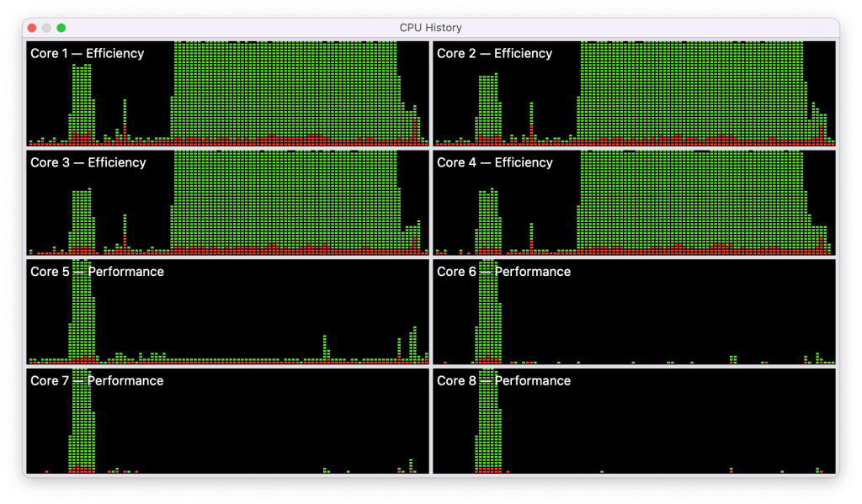Viewport: 862px width, 504px height.
Task: Close the CPU History window
Action: pos(32,28)
